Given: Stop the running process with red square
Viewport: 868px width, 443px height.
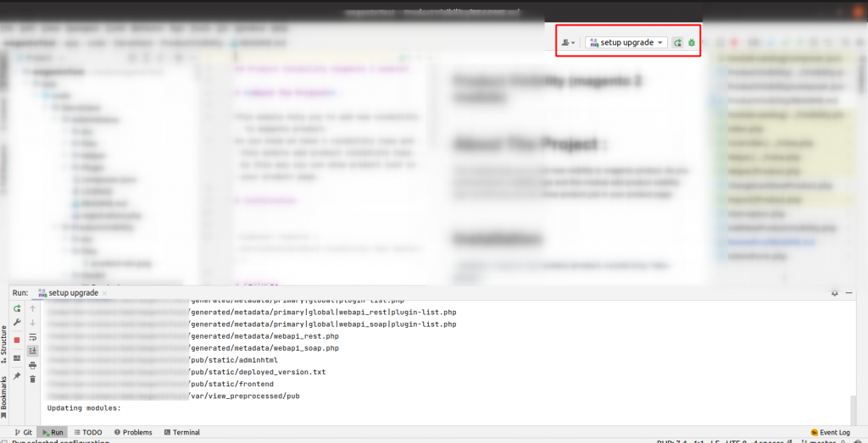Looking at the screenshot, I should (x=17, y=341).
